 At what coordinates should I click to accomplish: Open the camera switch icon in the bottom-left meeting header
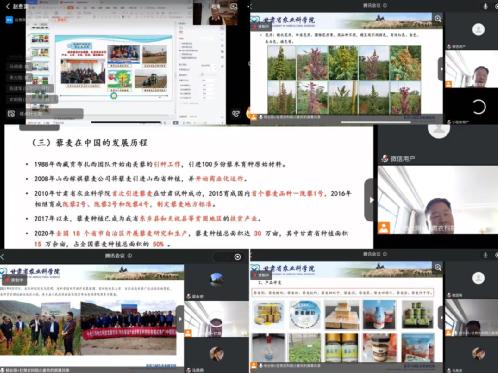[x=238, y=257]
